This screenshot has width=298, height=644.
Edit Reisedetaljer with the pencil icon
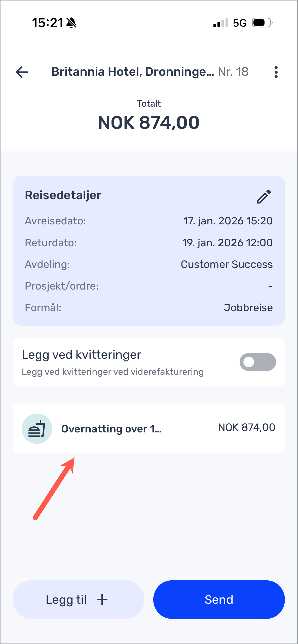tap(264, 196)
